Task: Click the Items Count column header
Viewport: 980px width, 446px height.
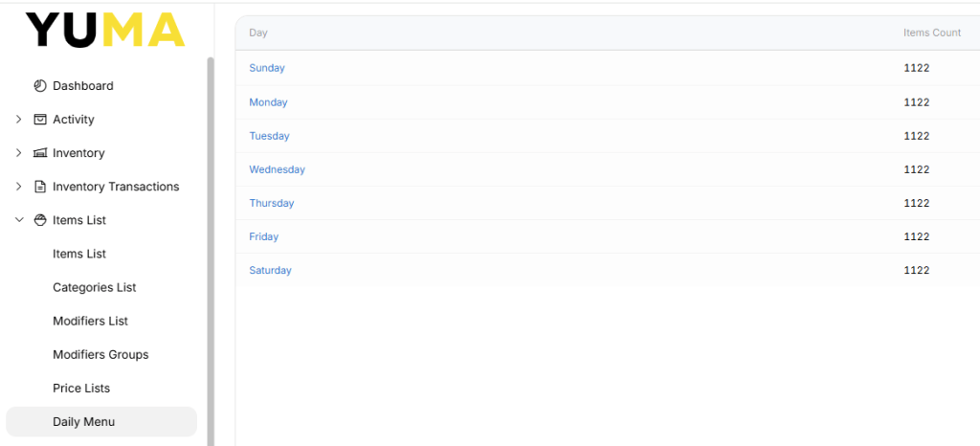Action: point(932,33)
